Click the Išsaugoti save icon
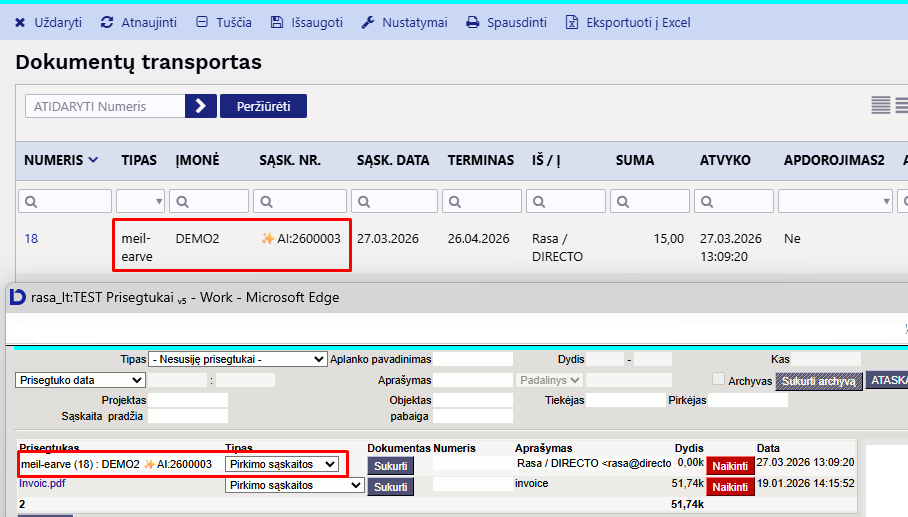 pos(277,22)
